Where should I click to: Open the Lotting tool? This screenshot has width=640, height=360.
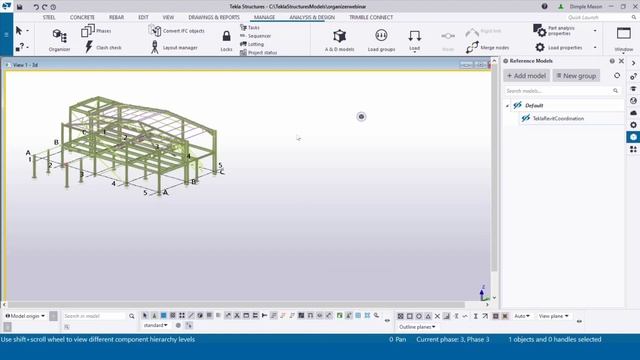pos(252,44)
